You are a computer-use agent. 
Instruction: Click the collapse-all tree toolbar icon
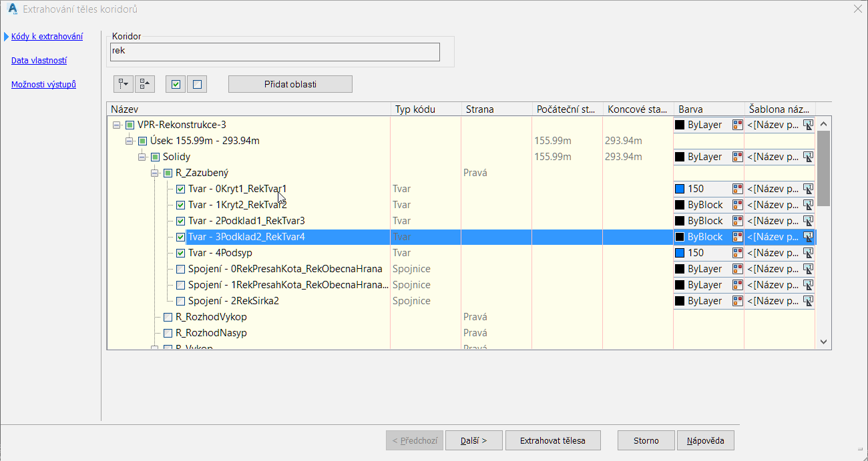(145, 84)
